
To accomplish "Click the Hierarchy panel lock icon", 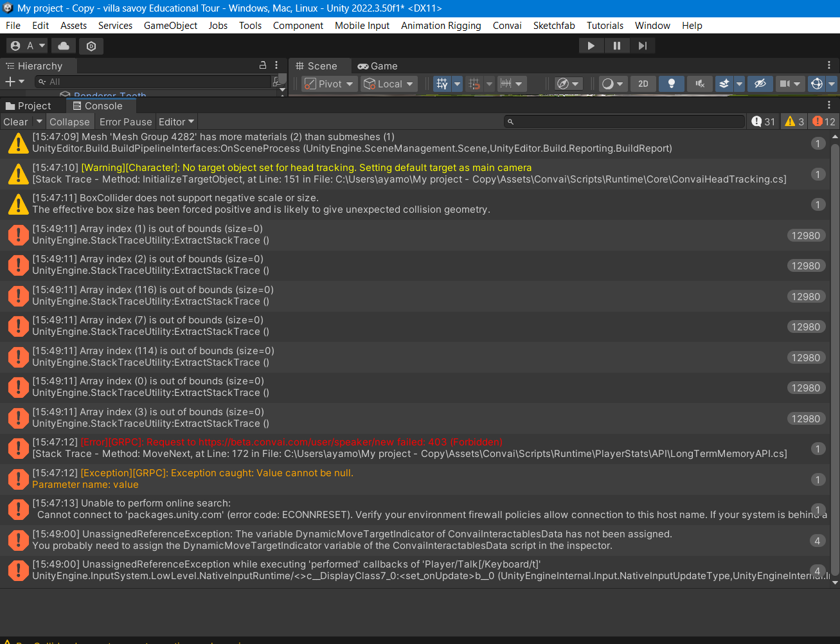I will coord(263,66).
